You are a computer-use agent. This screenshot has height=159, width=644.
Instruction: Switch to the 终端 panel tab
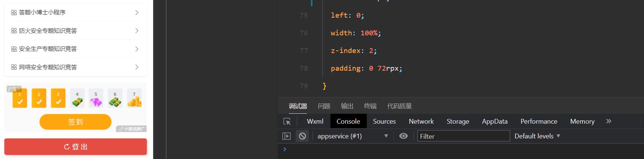coord(370,106)
